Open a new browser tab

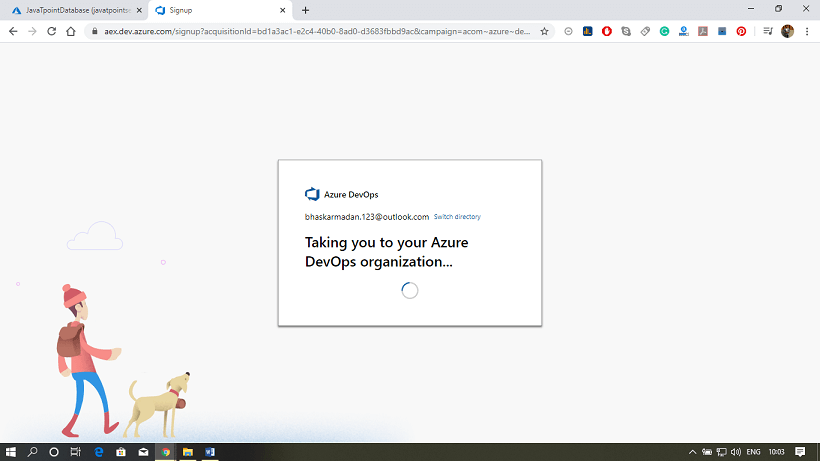click(305, 10)
